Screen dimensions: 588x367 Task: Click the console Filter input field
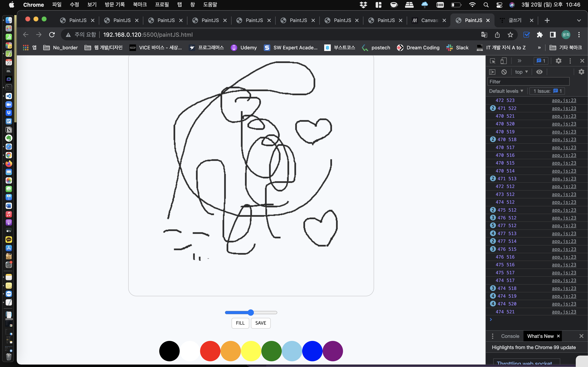(x=528, y=82)
